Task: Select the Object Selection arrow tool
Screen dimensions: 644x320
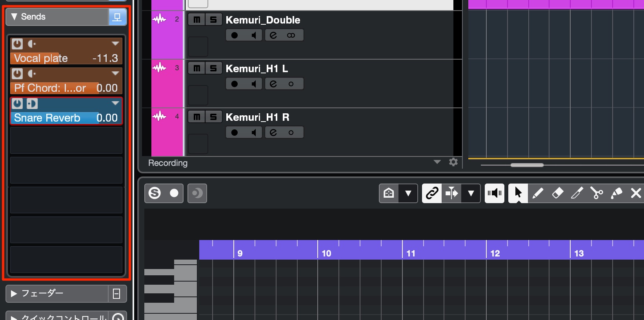Action: (x=518, y=193)
